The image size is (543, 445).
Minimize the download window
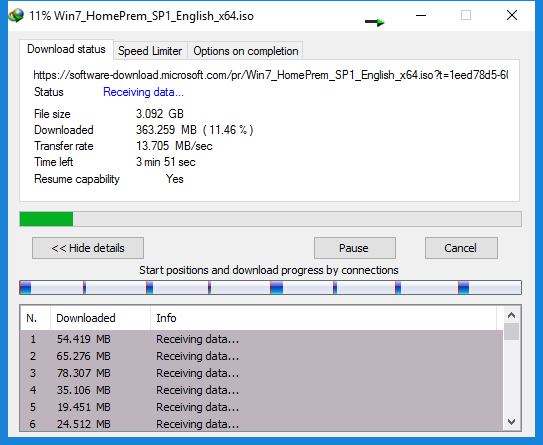[x=421, y=15]
